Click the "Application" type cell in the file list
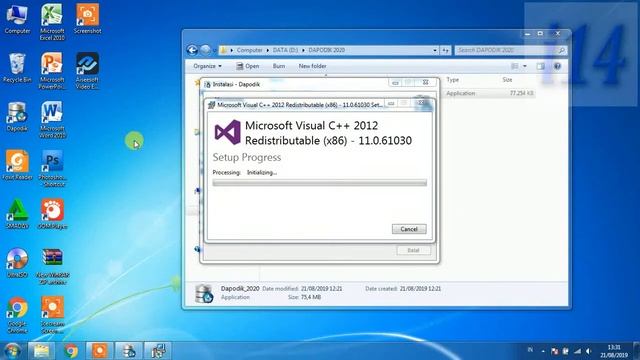This screenshot has height=360, width=640. 460,93
